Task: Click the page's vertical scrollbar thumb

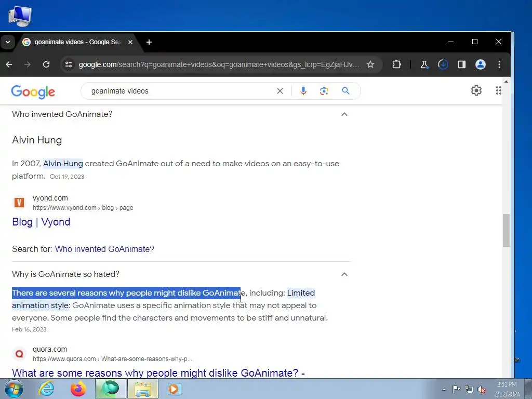Action: 506,230
